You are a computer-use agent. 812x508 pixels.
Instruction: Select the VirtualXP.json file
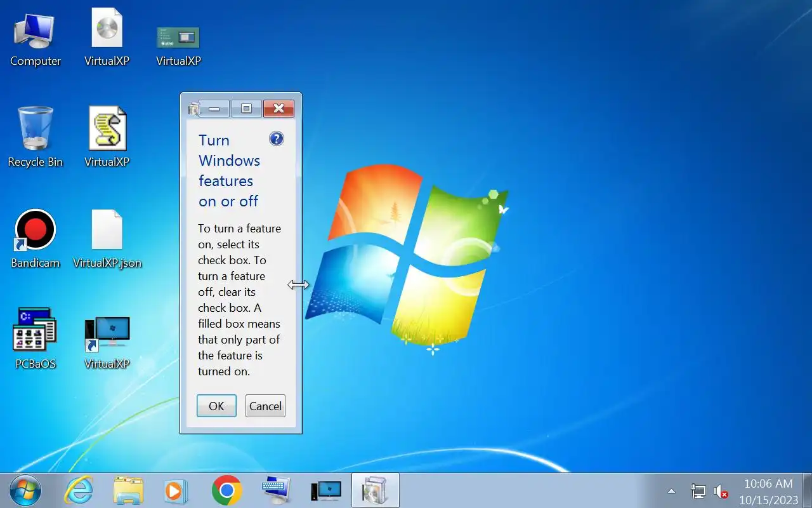coord(107,238)
